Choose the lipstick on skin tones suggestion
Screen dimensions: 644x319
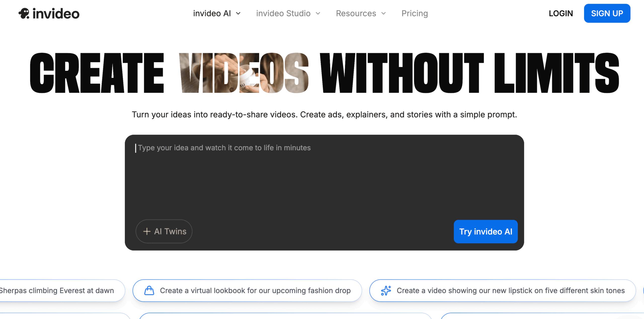coord(503,291)
